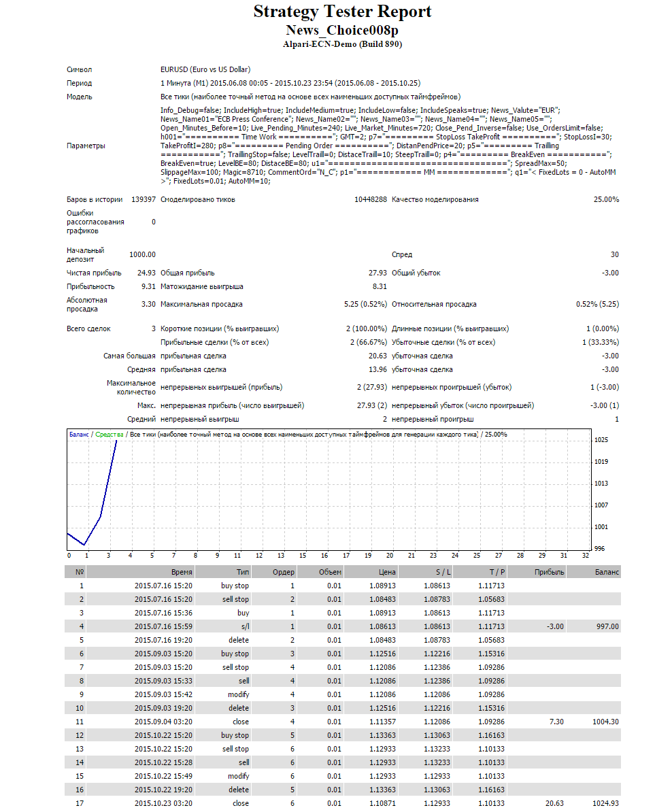Click the Период label
This screenshot has width=672, height=810.
tap(79, 83)
